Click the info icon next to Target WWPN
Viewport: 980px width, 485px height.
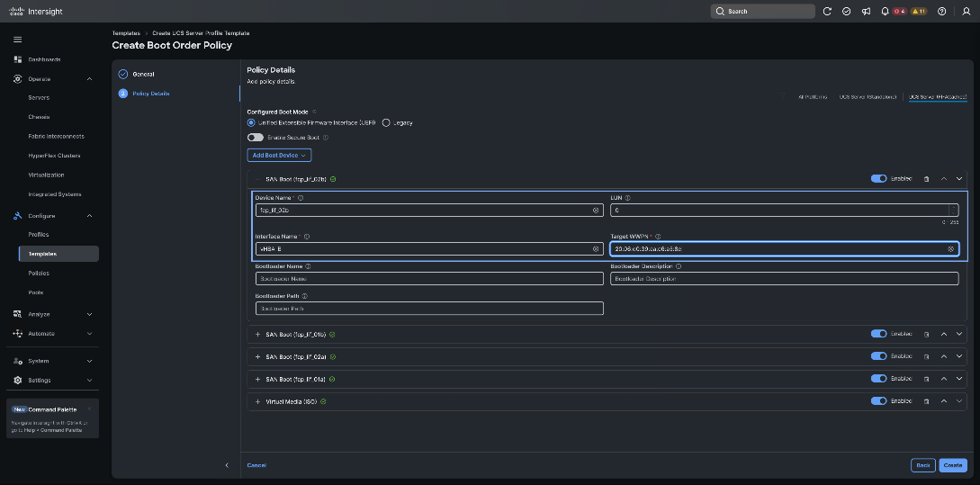[x=658, y=237]
